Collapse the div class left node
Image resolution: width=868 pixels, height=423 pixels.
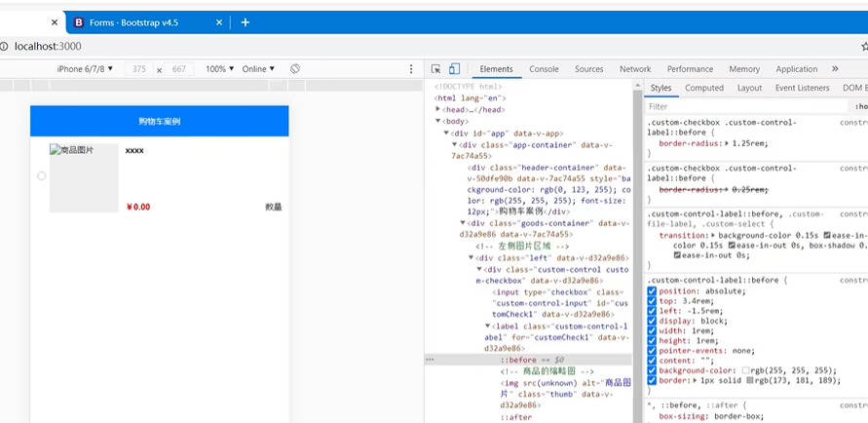pos(472,258)
